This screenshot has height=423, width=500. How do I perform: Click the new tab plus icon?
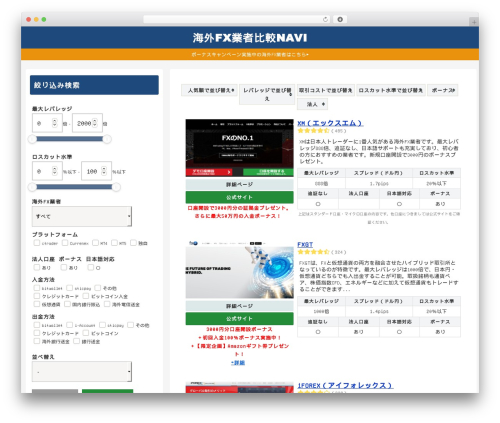coord(474,22)
